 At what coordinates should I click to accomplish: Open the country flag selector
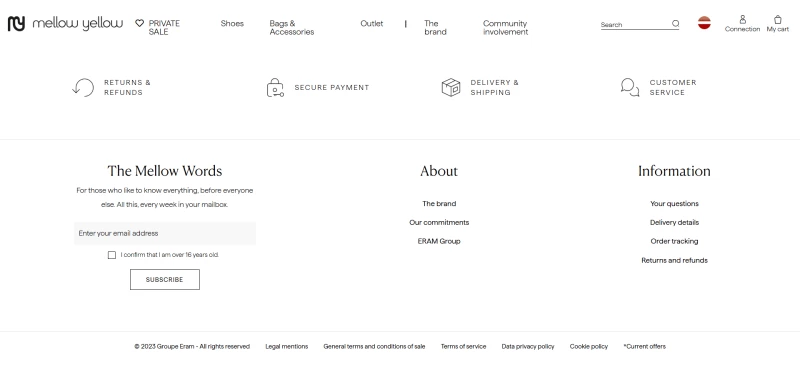click(x=704, y=22)
